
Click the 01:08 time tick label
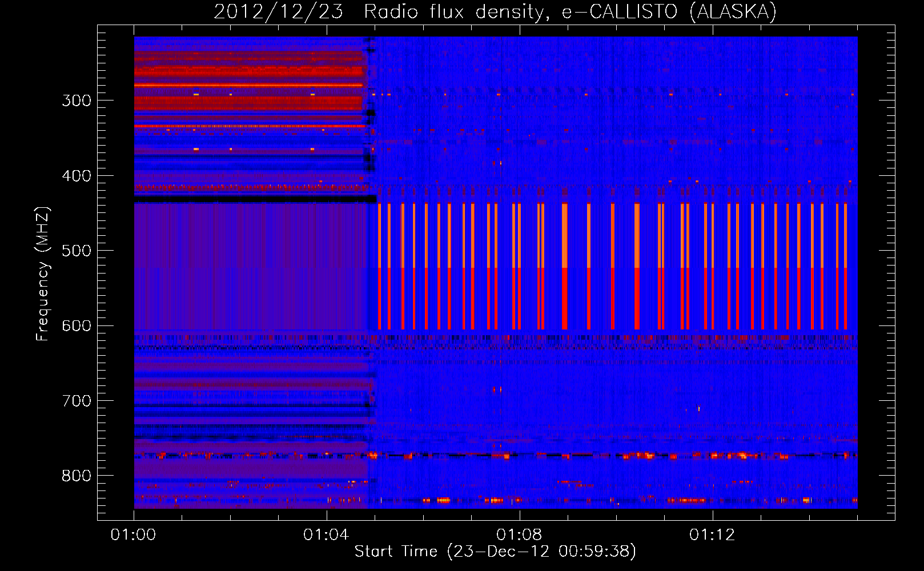coord(519,535)
